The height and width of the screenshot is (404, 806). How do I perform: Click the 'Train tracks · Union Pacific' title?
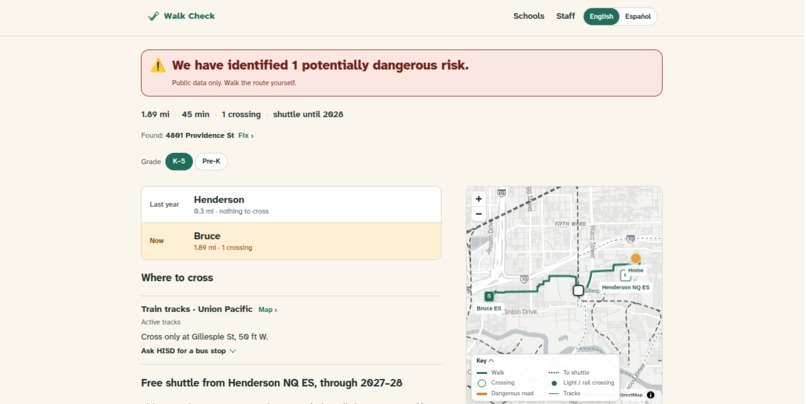click(x=197, y=309)
